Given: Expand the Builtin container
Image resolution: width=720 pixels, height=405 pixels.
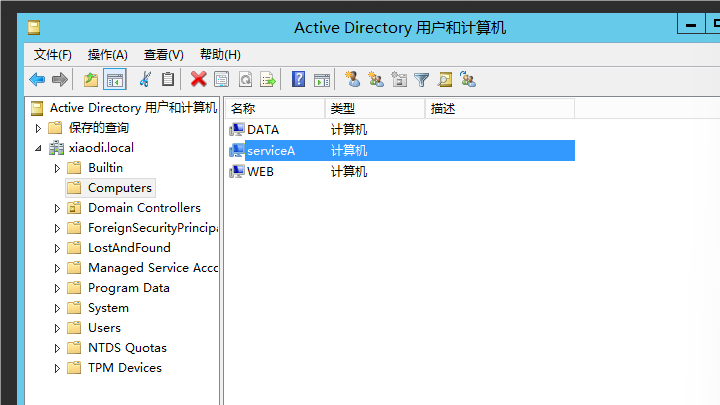Looking at the screenshot, I should 57,168.
